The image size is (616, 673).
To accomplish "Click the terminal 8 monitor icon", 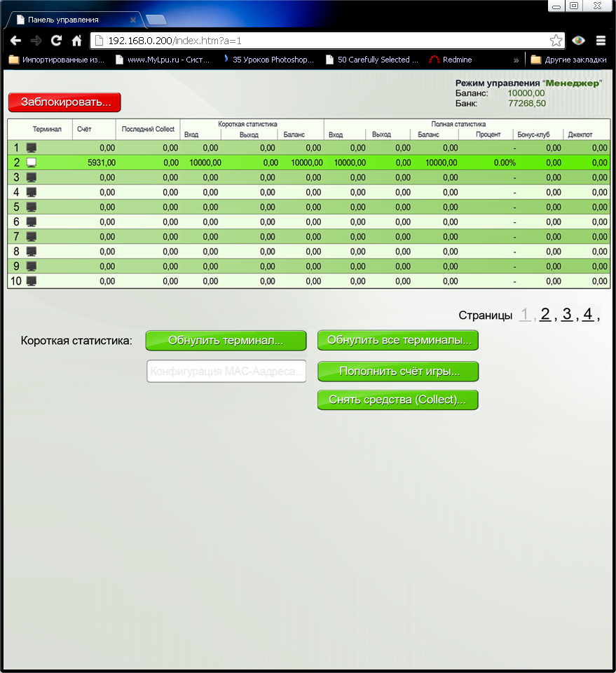I will [32, 252].
